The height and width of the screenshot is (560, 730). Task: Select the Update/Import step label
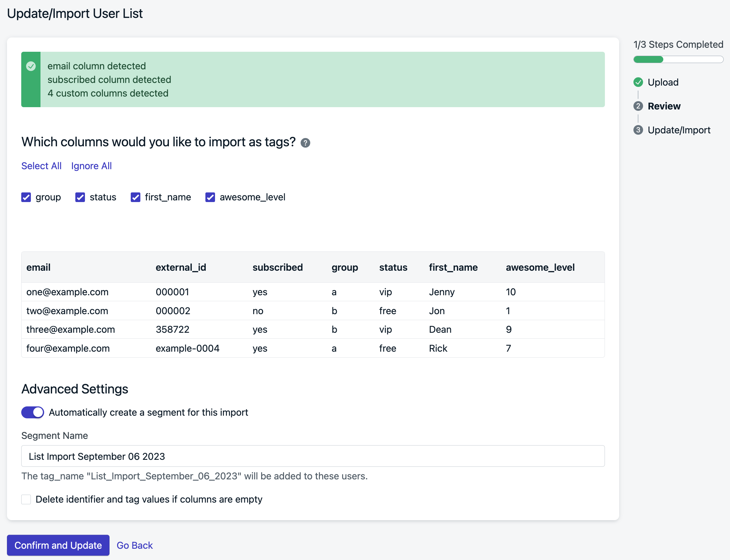pos(679,130)
